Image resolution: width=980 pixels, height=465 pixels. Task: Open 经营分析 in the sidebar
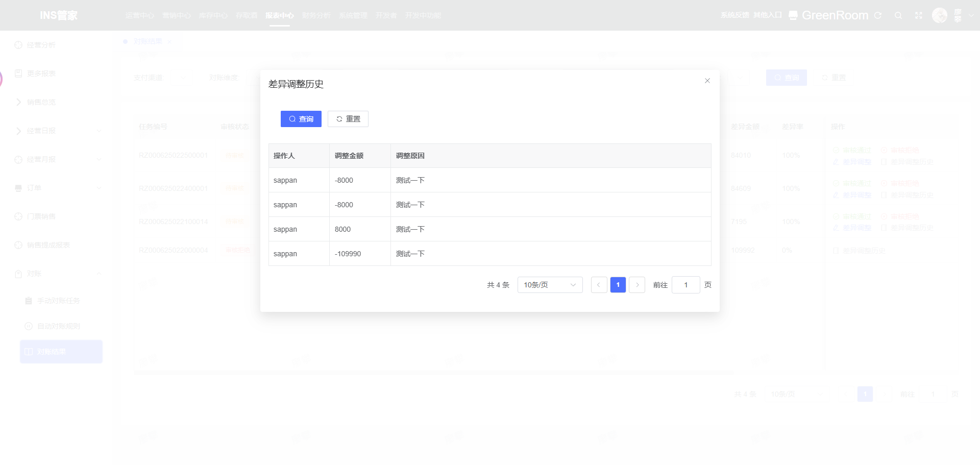[x=41, y=45]
